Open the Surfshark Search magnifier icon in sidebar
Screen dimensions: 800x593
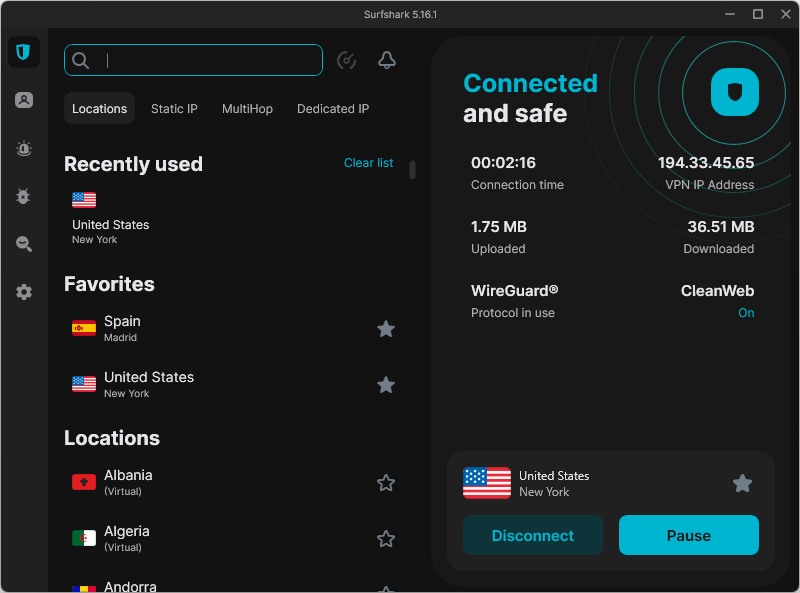pyautogui.click(x=23, y=244)
